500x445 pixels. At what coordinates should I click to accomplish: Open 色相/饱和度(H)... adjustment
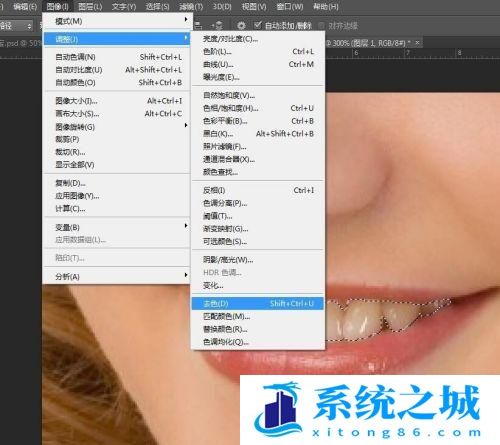(x=258, y=108)
